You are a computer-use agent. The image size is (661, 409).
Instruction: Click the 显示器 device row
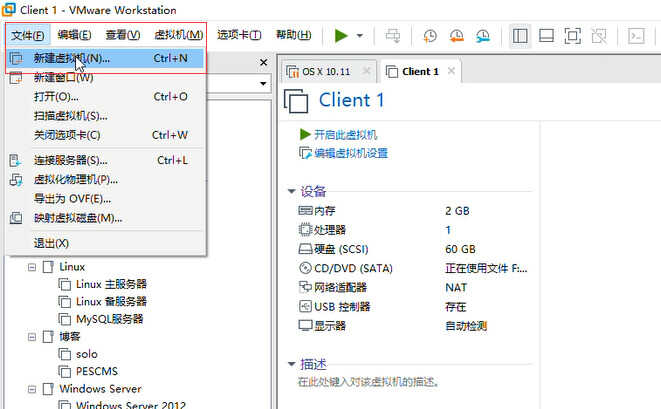click(x=413, y=326)
